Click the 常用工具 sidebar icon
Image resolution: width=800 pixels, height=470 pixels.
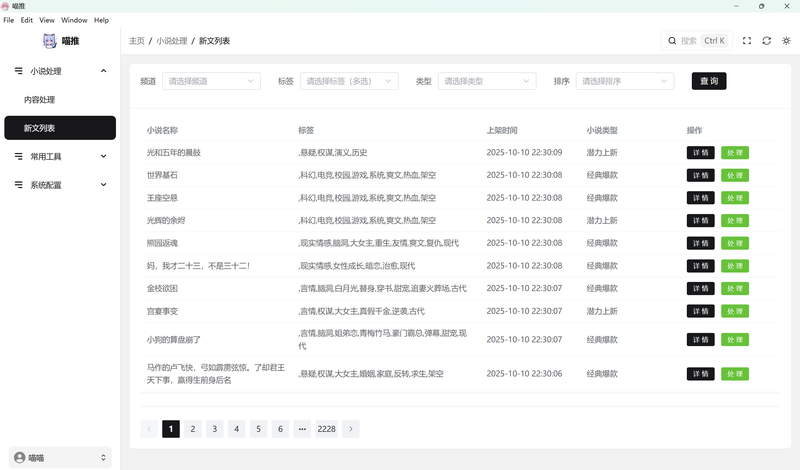click(19, 156)
